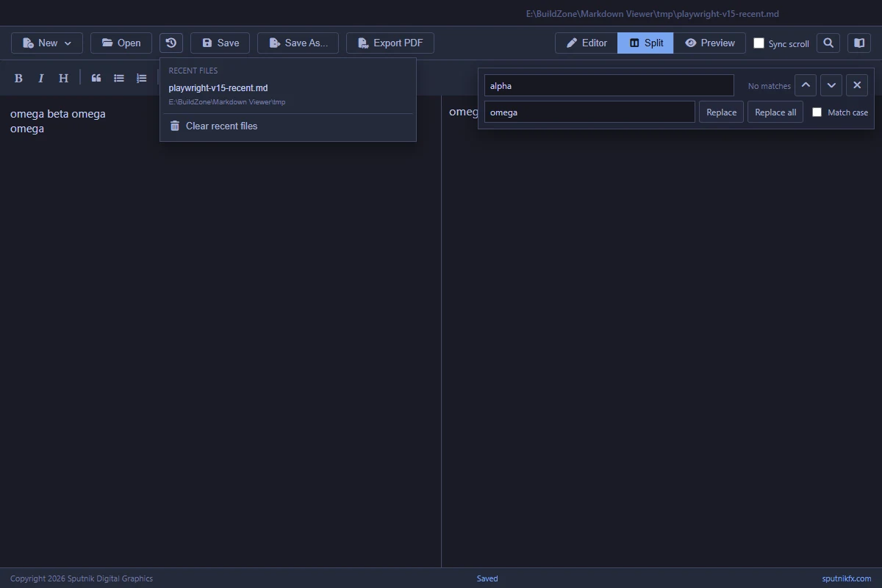This screenshot has height=588, width=882.
Task: Click the editor text 'omega beta omega'
Action: pos(58,114)
